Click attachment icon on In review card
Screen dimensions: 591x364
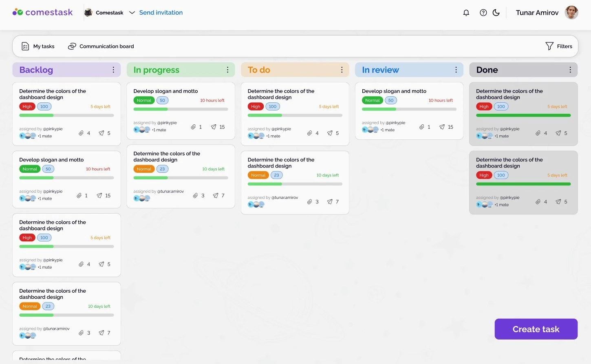pyautogui.click(x=421, y=127)
